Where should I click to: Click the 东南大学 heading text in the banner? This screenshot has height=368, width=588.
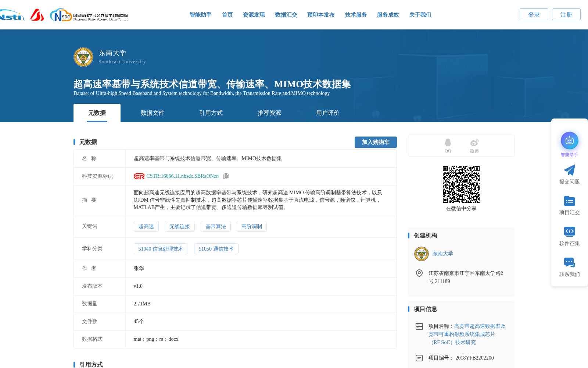pyautogui.click(x=112, y=53)
